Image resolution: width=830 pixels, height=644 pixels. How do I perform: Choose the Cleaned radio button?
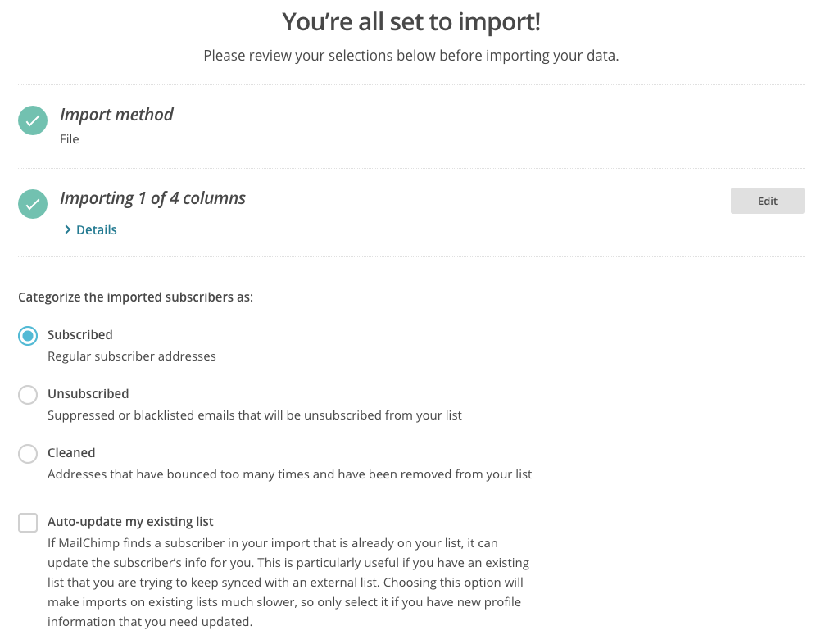pos(28,454)
